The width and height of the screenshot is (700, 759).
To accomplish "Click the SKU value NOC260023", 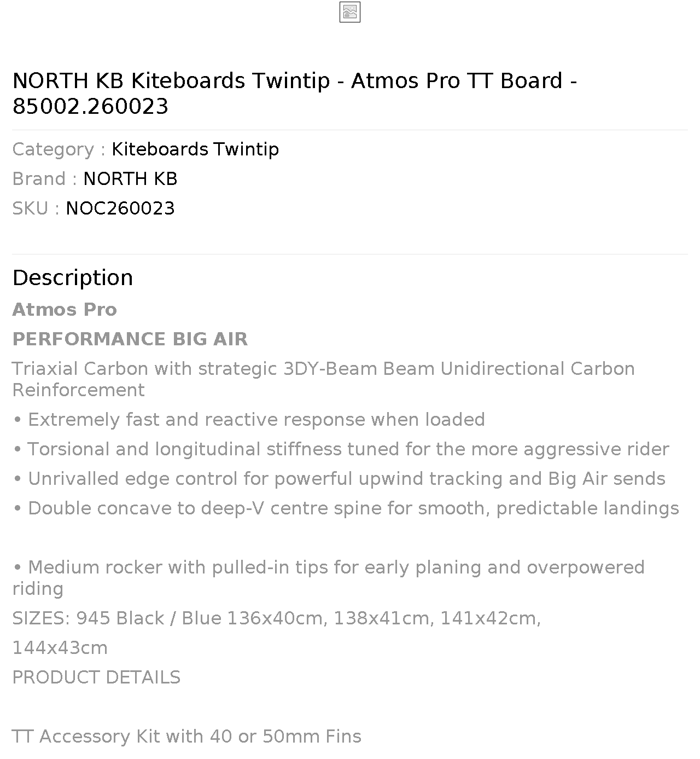I will click(x=120, y=208).
